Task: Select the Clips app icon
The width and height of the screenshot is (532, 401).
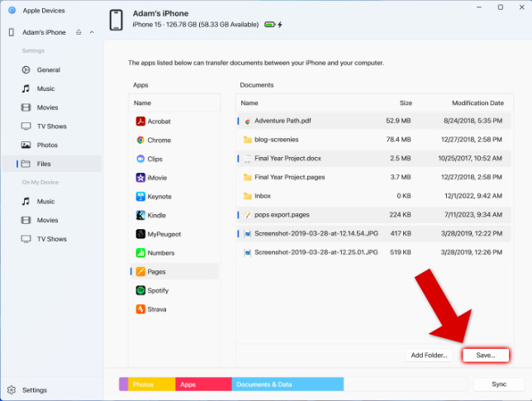Action: click(140, 159)
